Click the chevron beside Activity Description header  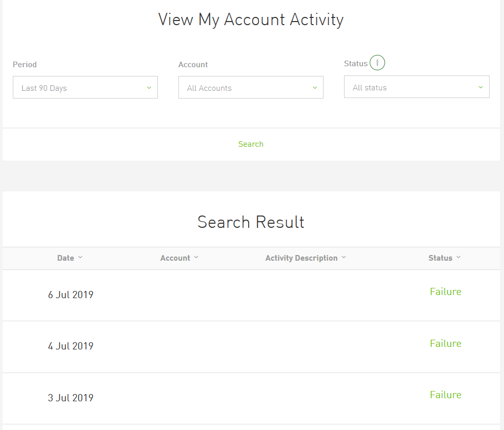tap(344, 257)
